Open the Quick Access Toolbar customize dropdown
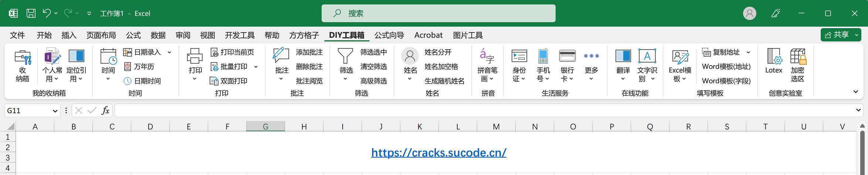This screenshot has width=868, height=175. (89, 14)
